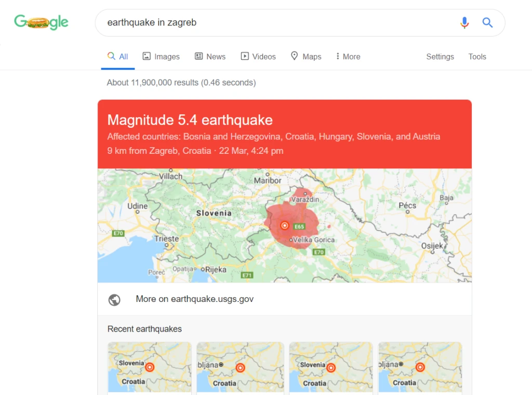This screenshot has height=395, width=532.
Task: Open Maps from the search tabs
Action: point(294,56)
